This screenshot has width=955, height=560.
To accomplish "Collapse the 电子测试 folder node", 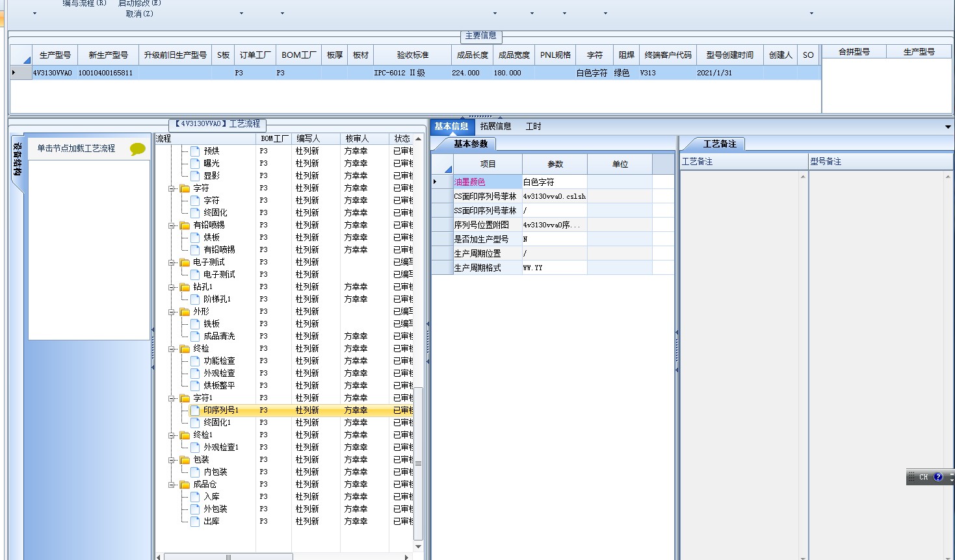I will (x=172, y=262).
